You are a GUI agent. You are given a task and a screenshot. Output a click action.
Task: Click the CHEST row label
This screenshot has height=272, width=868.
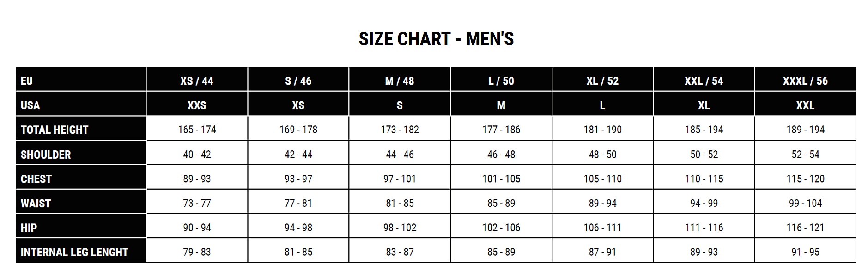point(36,179)
